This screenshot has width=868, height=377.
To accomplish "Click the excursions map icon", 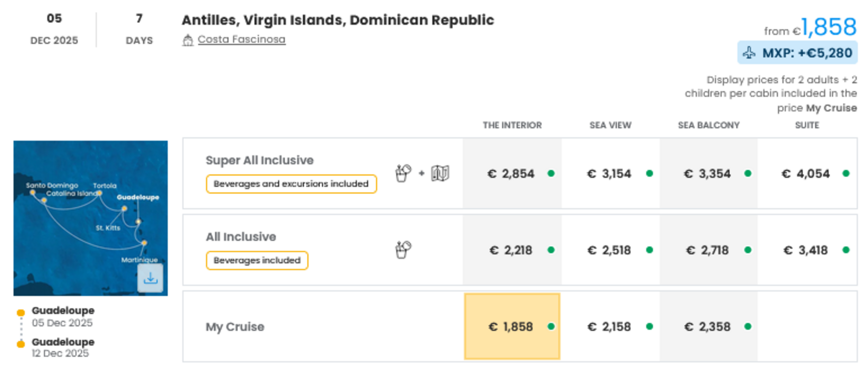I will [x=440, y=173].
